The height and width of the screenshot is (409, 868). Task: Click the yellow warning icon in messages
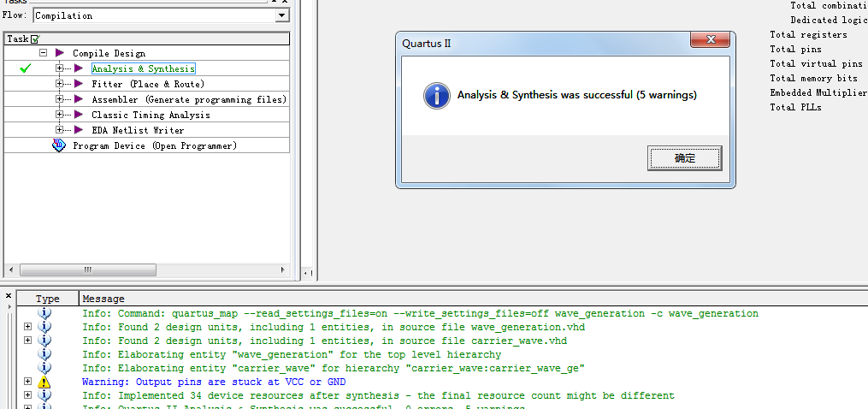click(44, 382)
